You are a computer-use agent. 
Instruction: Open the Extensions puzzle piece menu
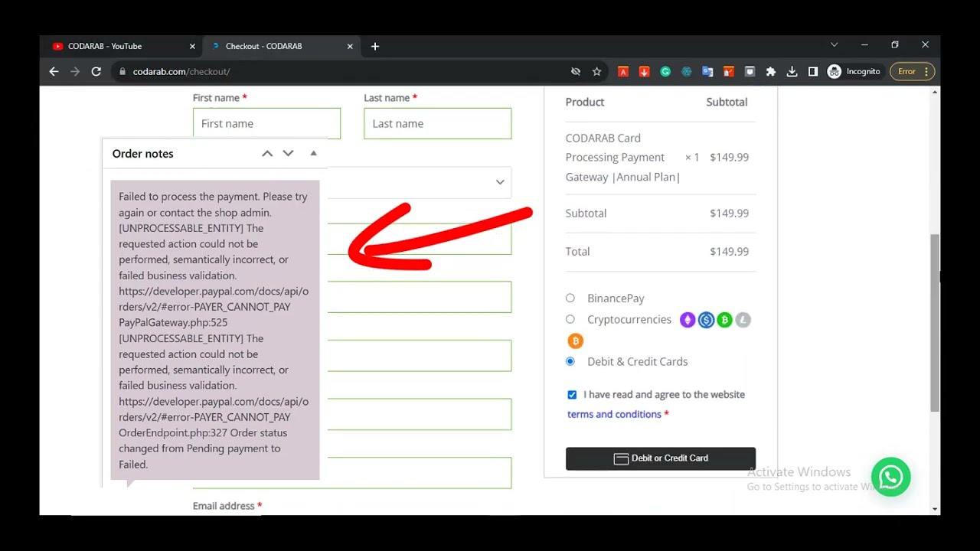click(771, 71)
